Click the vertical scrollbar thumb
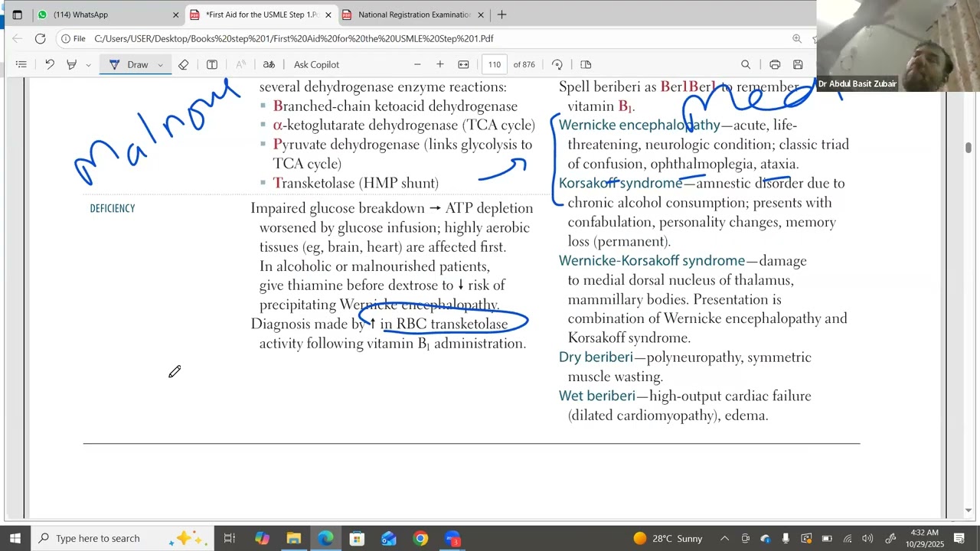This screenshot has height=551, width=980. (x=969, y=148)
